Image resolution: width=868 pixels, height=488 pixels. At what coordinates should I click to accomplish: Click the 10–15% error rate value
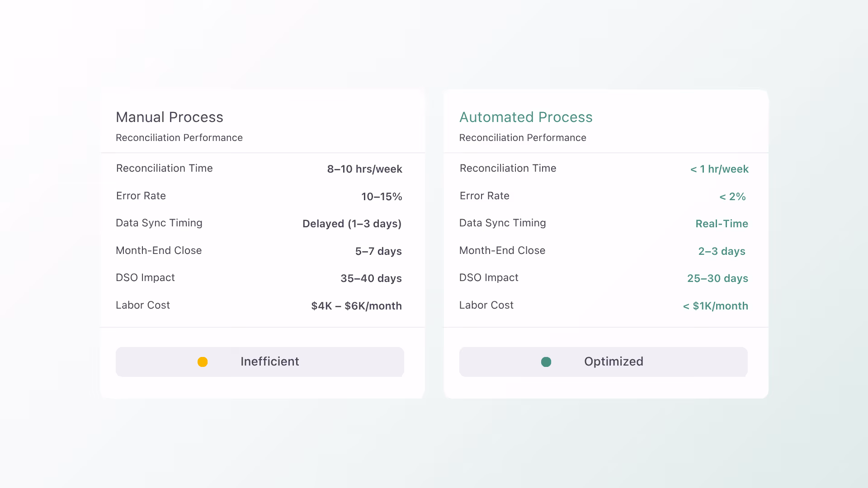pos(382,197)
